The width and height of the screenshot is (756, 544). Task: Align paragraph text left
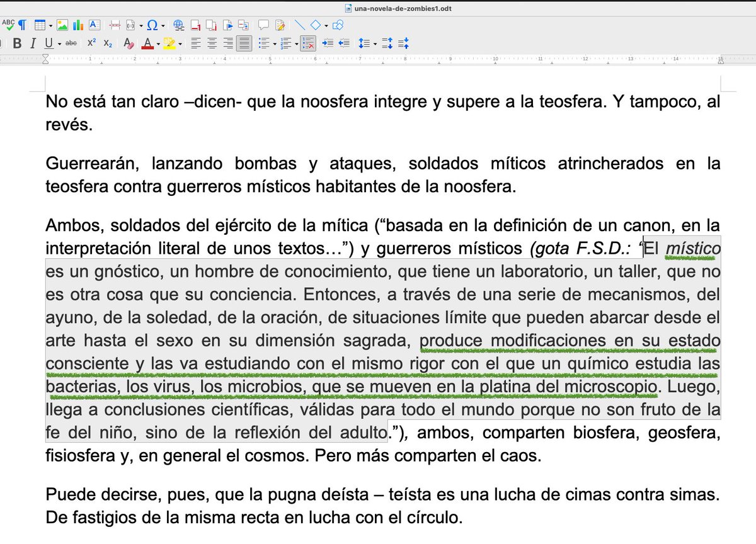pyautogui.click(x=196, y=43)
